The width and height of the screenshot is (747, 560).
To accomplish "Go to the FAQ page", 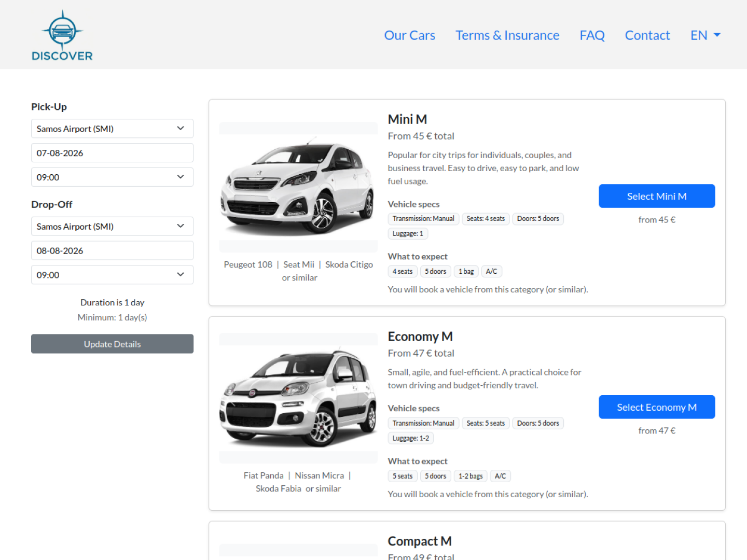I will 592,35.
